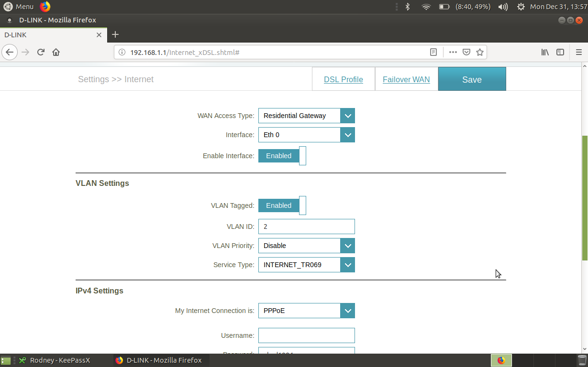Open the Wi-Fi network indicator
This screenshot has width=588, height=367.
tap(426, 7)
